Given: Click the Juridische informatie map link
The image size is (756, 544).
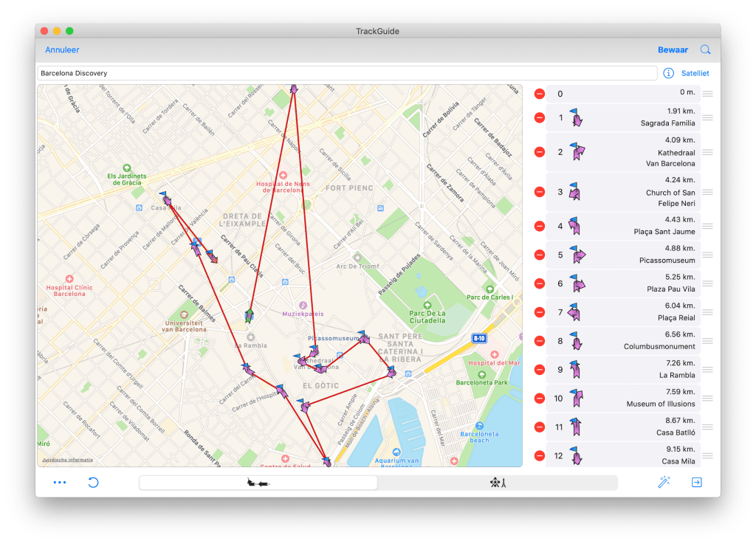Looking at the screenshot, I should 67,459.
